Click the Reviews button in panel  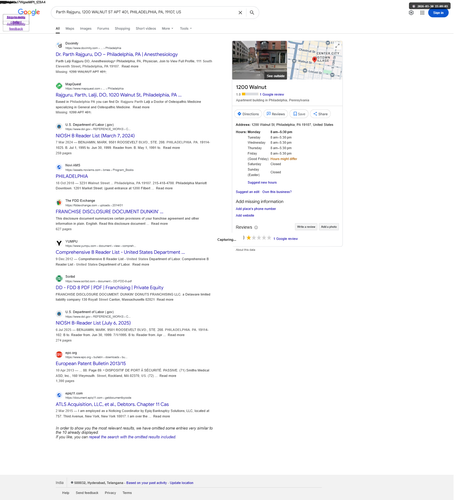pos(276,114)
